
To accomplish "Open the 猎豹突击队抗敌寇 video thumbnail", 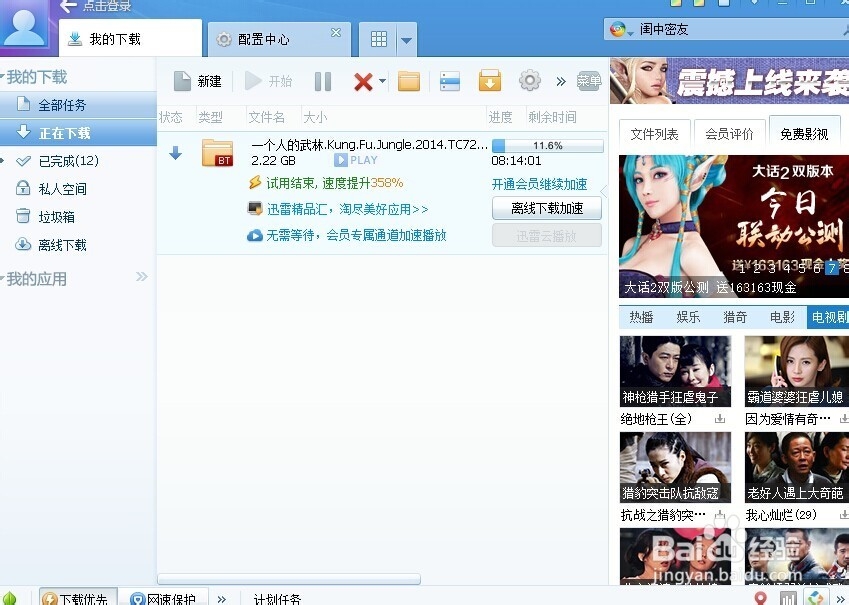I will click(675, 467).
